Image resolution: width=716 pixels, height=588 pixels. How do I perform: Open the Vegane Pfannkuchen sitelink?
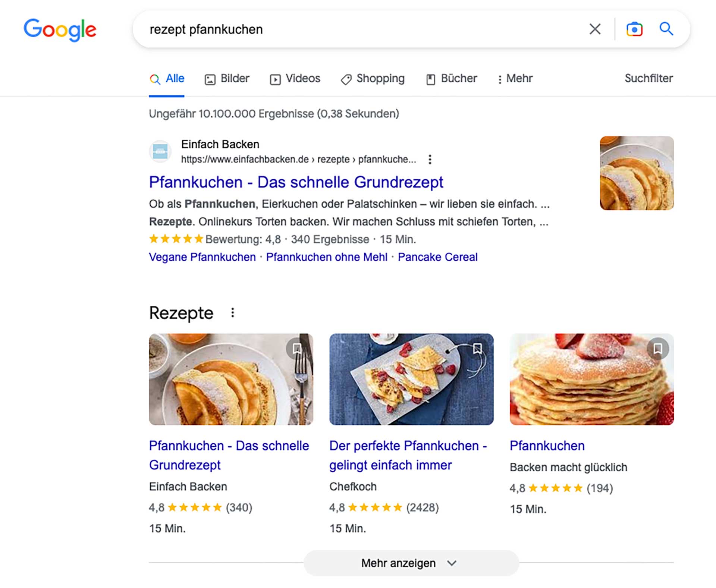coord(202,257)
